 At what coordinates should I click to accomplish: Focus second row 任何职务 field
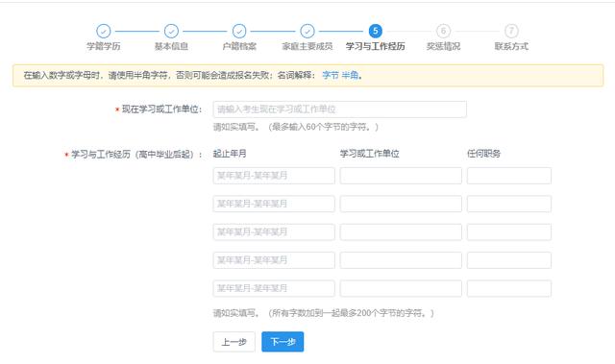(509, 204)
